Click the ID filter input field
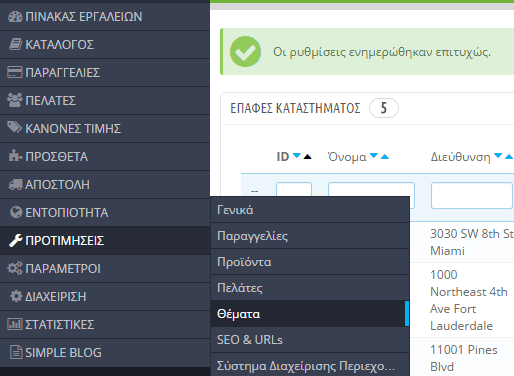This screenshot has height=376, width=514. pyautogui.click(x=294, y=189)
